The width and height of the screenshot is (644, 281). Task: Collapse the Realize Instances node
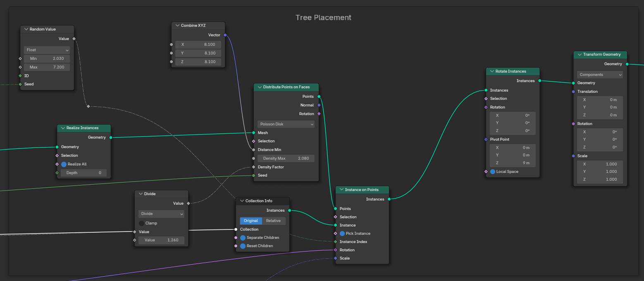[x=63, y=128]
